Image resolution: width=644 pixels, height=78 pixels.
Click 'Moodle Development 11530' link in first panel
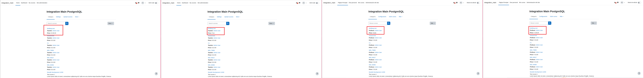(x=55, y=72)
